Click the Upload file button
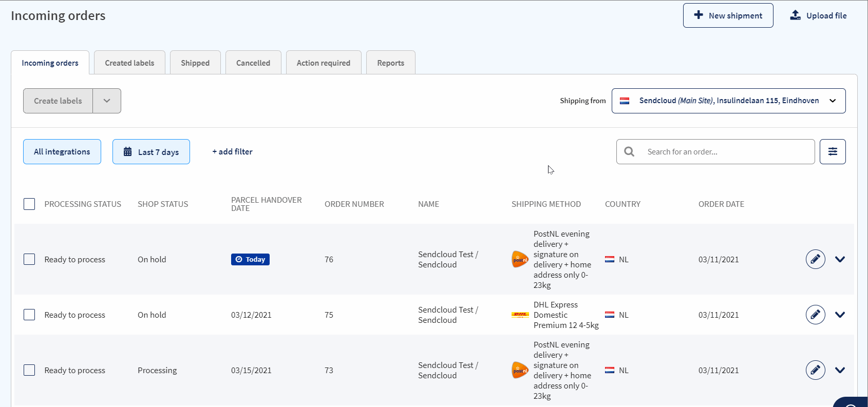 tap(818, 15)
